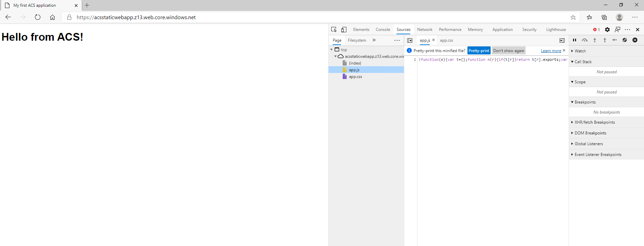The image size is (644, 246).
Task: Open browser Favorites list
Action: [x=589, y=17]
